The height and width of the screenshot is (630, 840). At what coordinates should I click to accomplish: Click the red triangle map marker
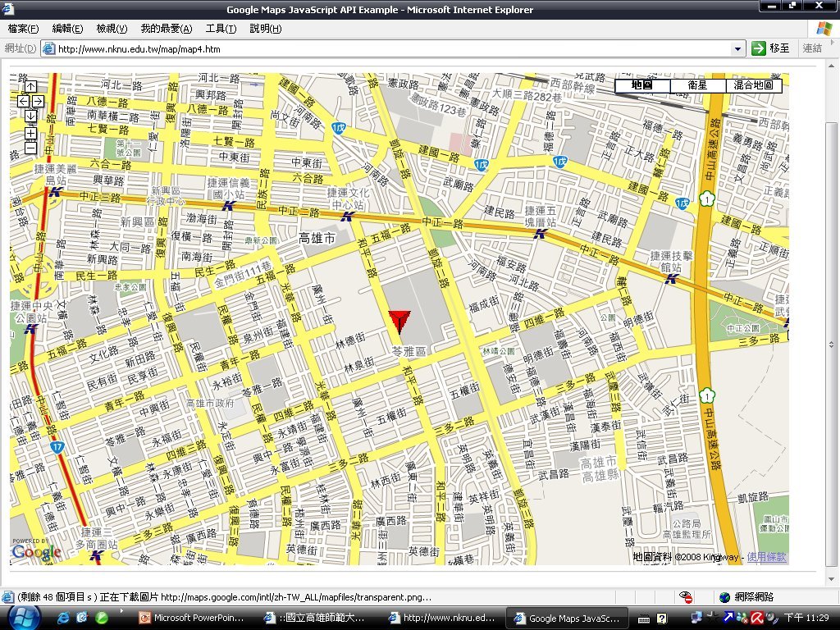click(399, 322)
